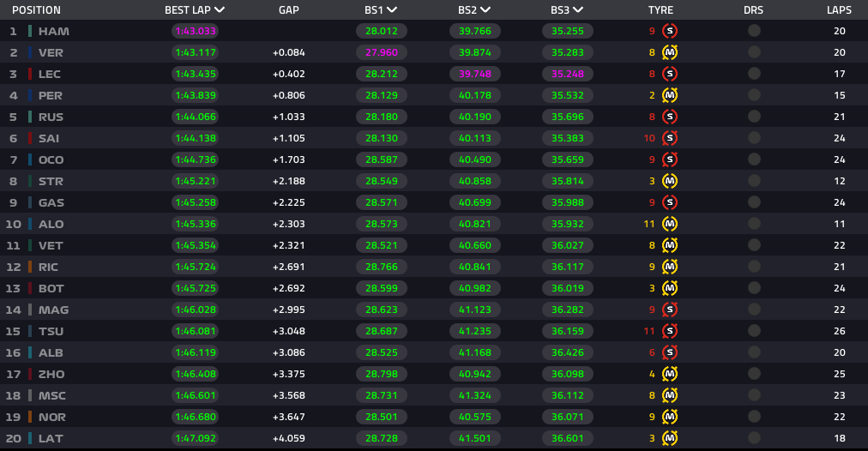Click Alonso's medium tyre icon
This screenshot has height=451, width=868.
click(x=670, y=224)
